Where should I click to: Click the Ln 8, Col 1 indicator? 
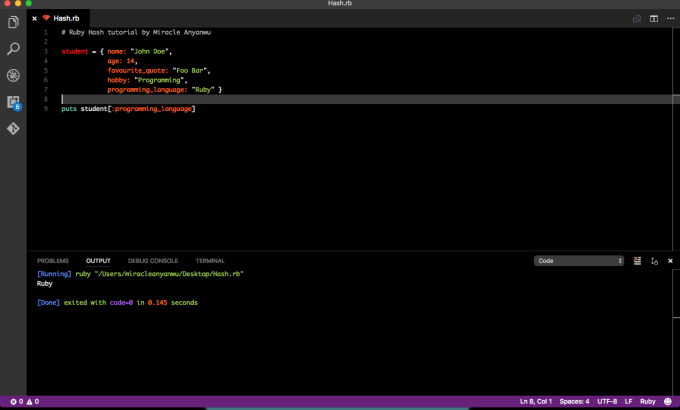(x=538, y=401)
